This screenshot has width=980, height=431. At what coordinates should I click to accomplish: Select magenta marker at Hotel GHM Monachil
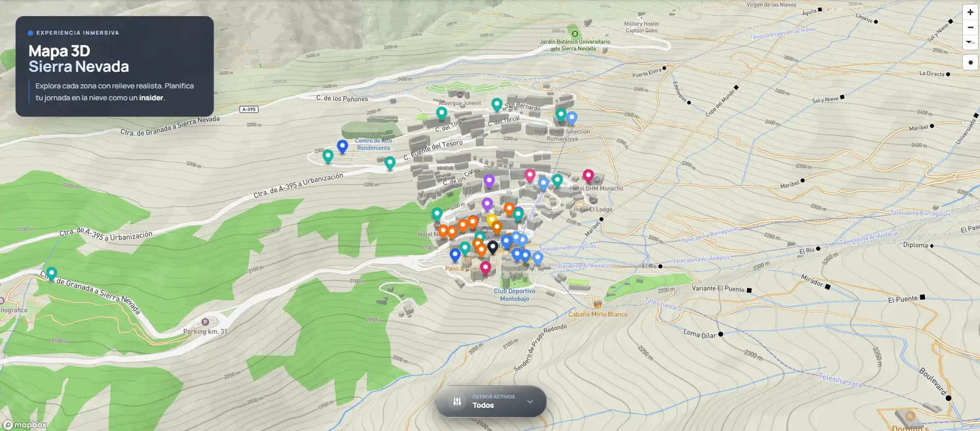click(x=588, y=176)
